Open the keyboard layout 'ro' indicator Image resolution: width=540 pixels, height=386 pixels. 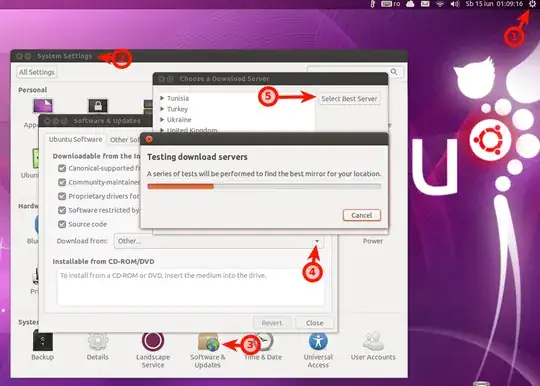(391, 4)
